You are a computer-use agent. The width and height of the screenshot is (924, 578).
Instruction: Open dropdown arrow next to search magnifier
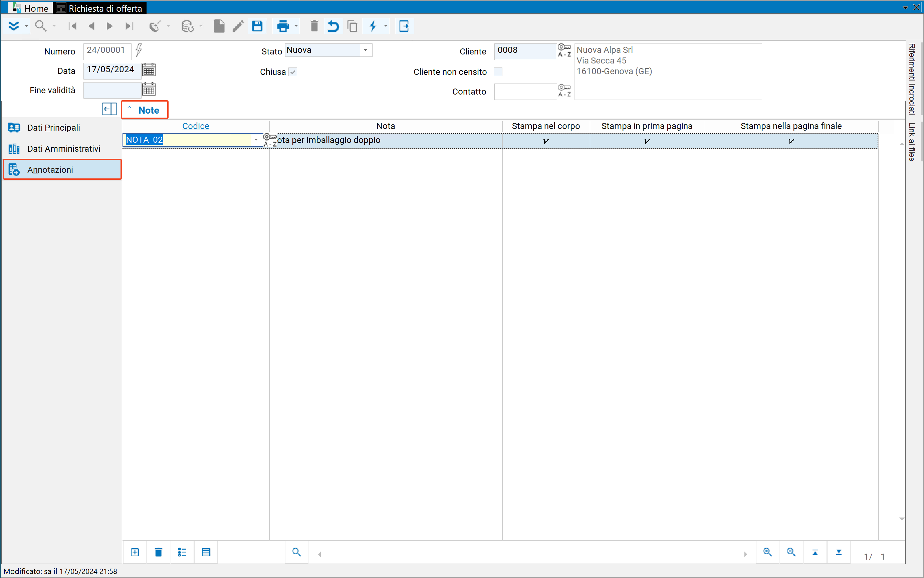tap(54, 26)
